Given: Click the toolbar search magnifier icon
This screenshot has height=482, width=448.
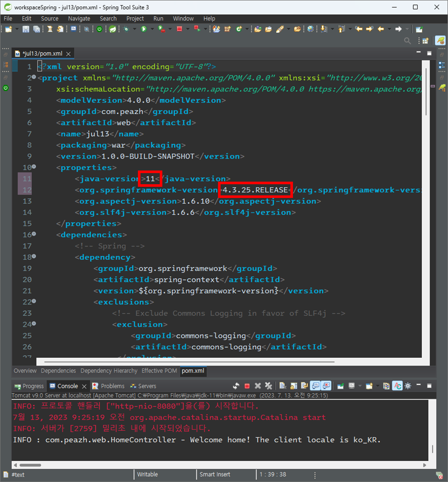Looking at the screenshot, I should (407, 41).
